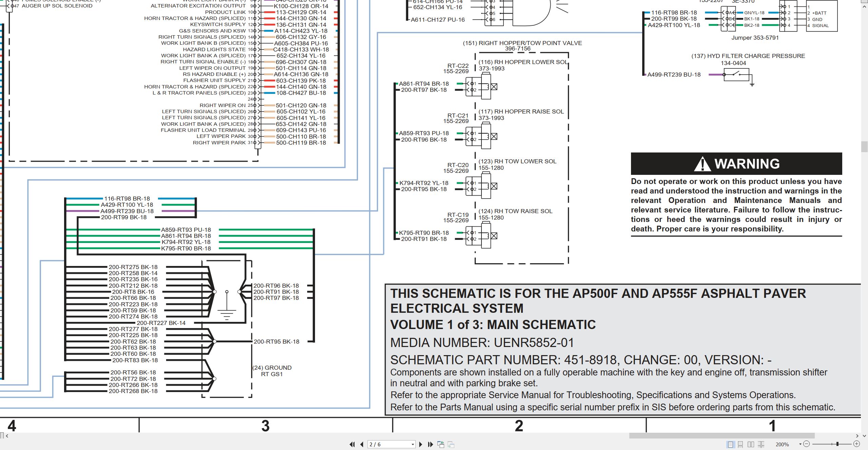
Task: Click "(123) RH TOW LOWER SOL" label
Action: (x=517, y=161)
